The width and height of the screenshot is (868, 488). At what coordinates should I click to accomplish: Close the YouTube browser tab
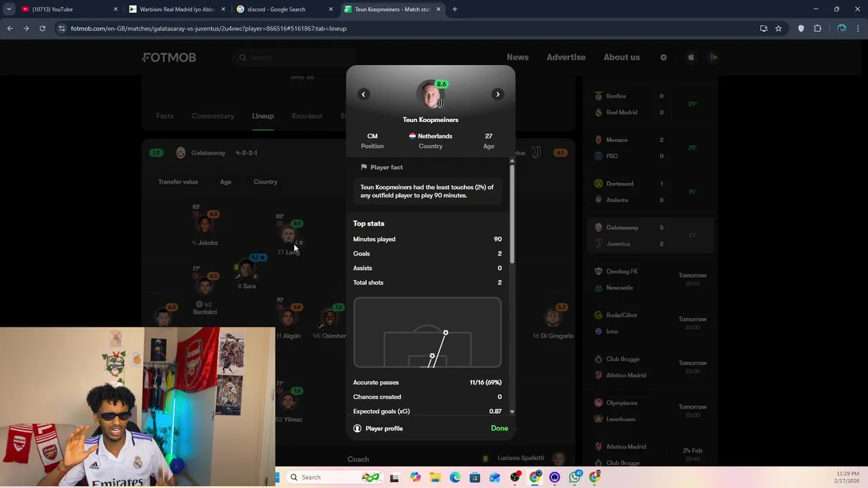tap(115, 9)
